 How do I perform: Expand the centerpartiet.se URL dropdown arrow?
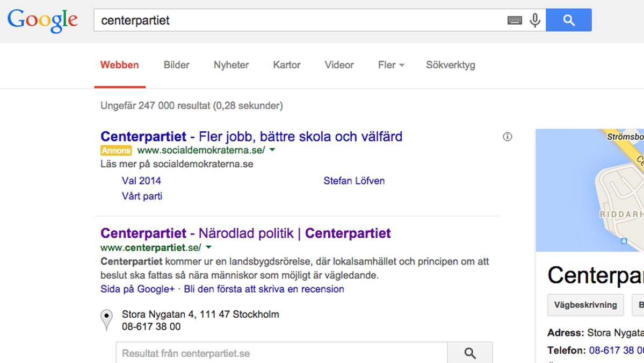[x=208, y=247]
